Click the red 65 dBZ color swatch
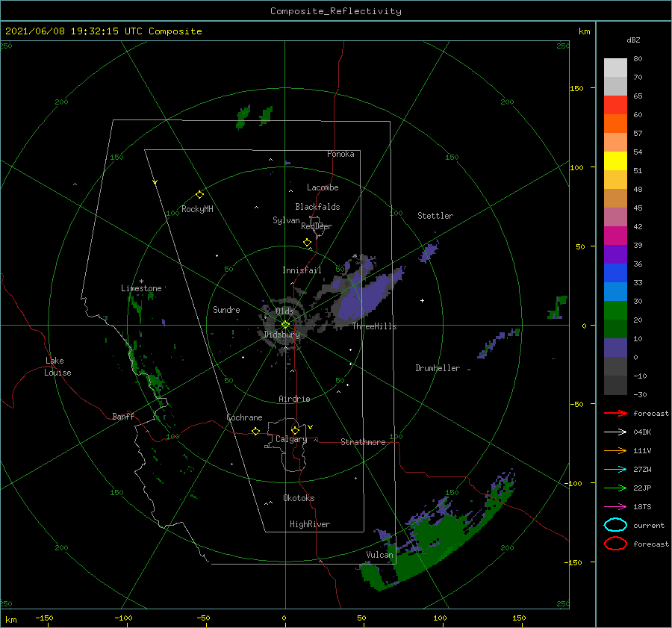 coord(615,105)
